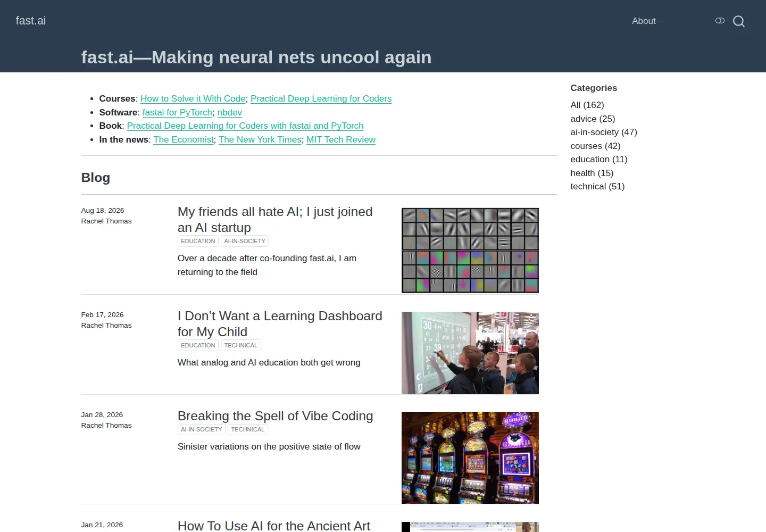Viewport: 766px width, 532px height.
Task: Click 'Over a decade after co-founding' description
Action: 267,265
